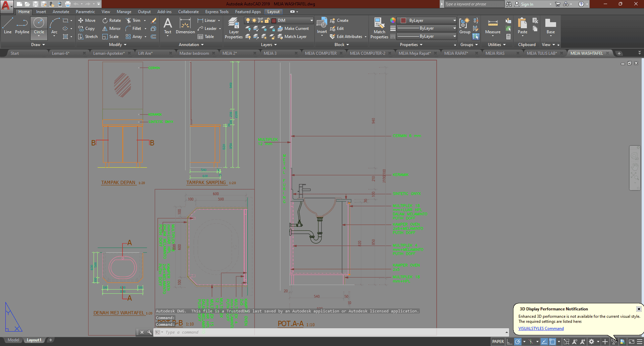Toggle ortho mode in status bar
This screenshot has width=644, height=346.
pos(509,342)
